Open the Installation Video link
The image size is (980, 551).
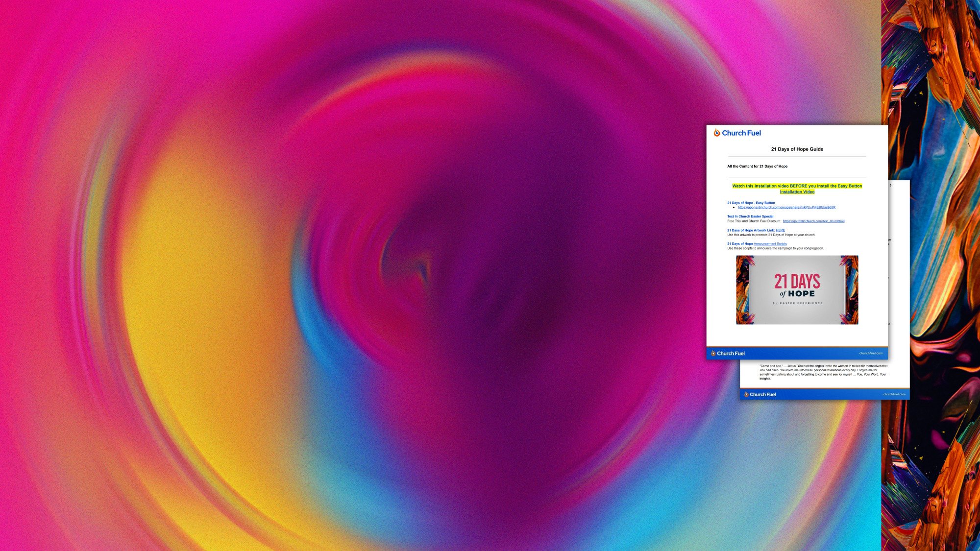(x=797, y=192)
